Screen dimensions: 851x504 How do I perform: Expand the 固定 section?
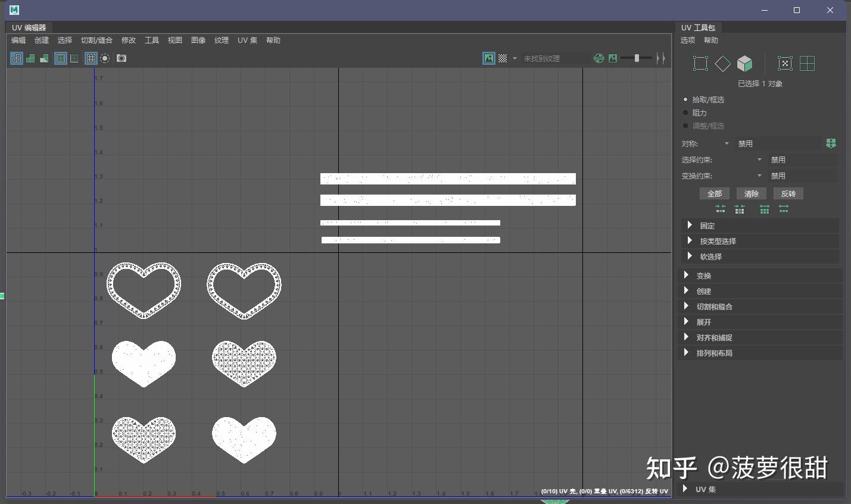click(x=760, y=226)
